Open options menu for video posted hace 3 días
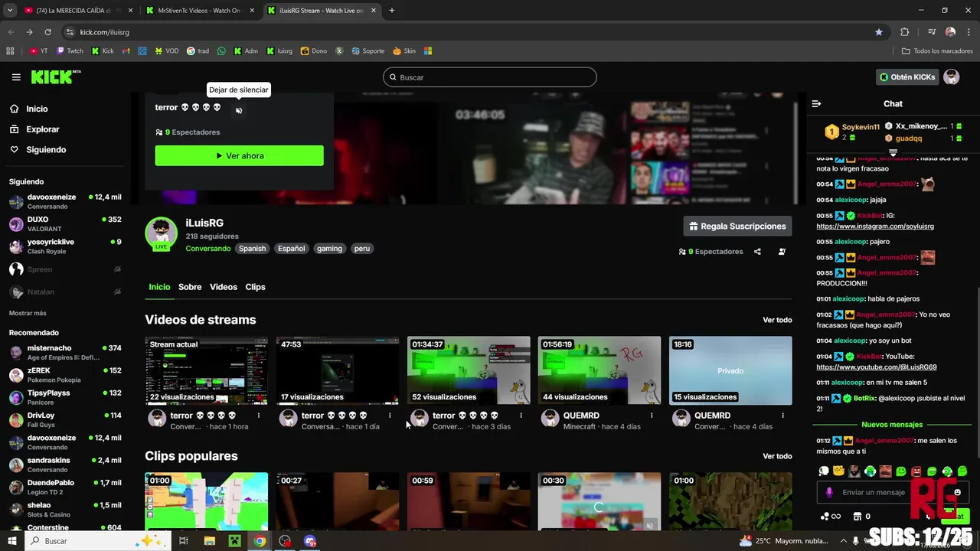The width and height of the screenshot is (980, 551). tap(521, 416)
